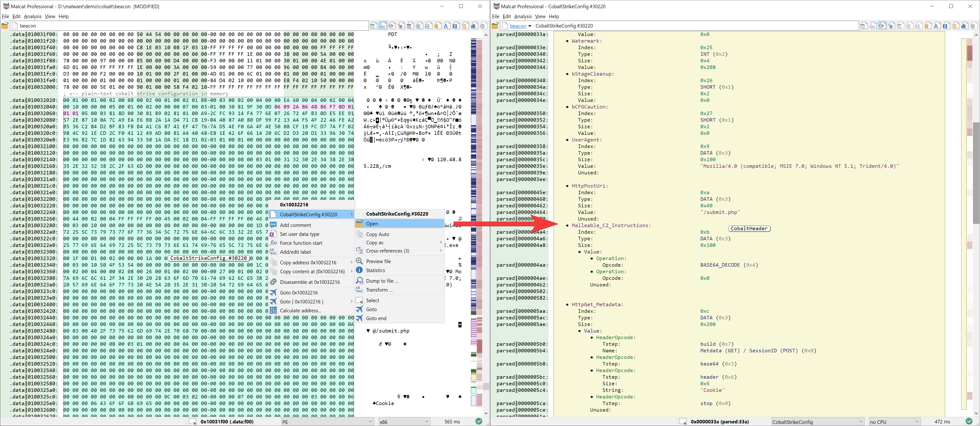This screenshot has height=426, width=980.
Task: Click the open-file folder icon in left window
Action: [5, 26]
